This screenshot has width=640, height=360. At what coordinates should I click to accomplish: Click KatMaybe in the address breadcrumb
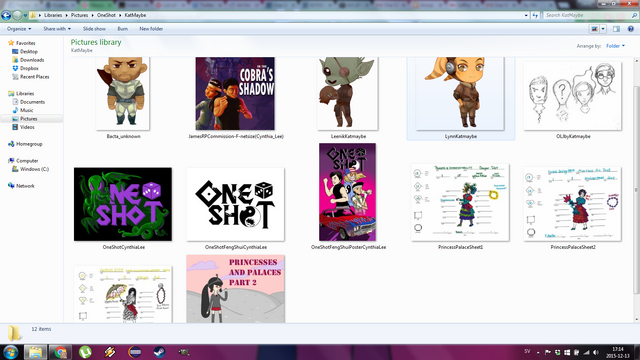pos(135,15)
